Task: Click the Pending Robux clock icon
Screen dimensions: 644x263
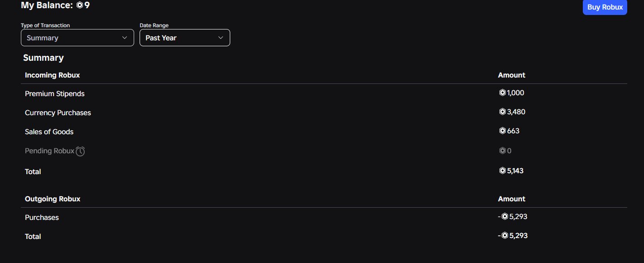Action: pyautogui.click(x=80, y=151)
